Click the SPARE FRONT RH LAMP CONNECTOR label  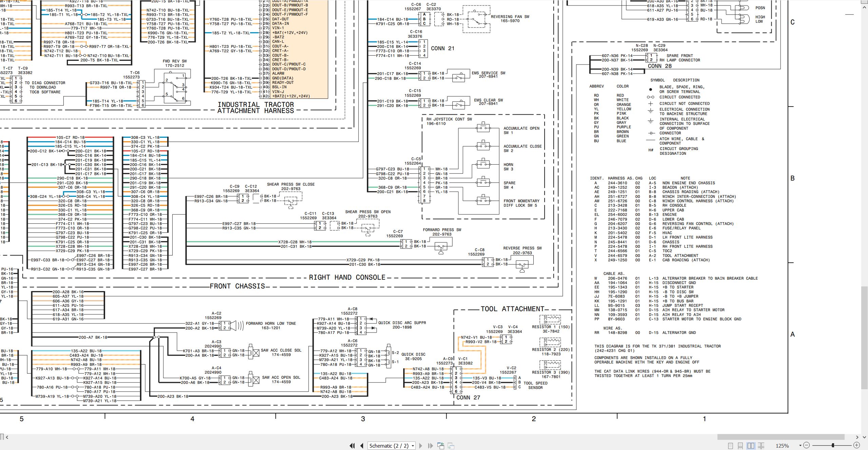coord(679,58)
